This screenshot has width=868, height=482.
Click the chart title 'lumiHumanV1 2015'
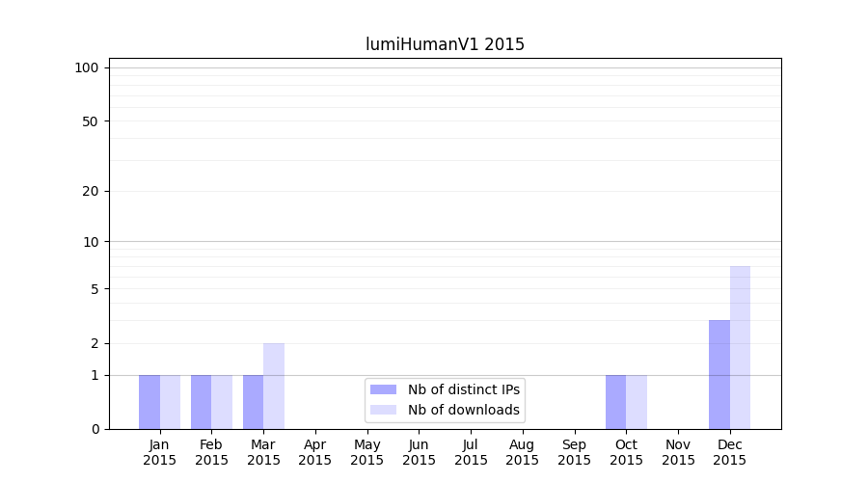445,44
